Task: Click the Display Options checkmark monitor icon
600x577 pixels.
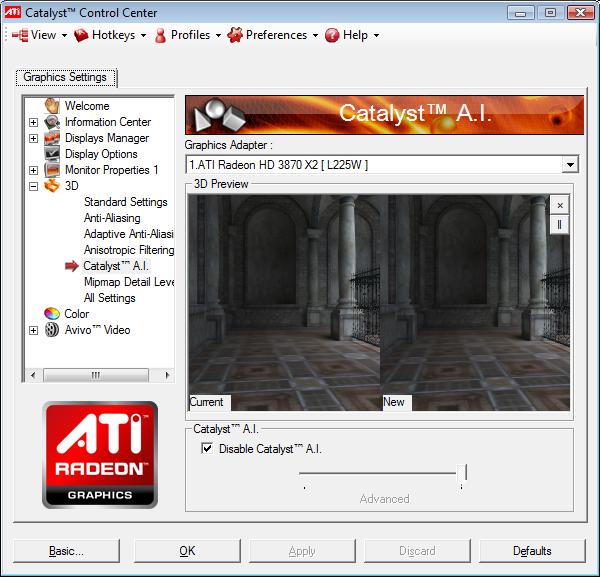Action: (x=52, y=154)
